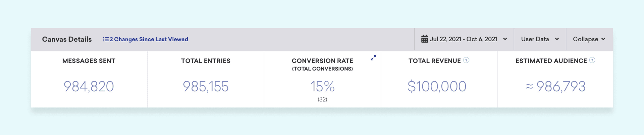This screenshot has height=135, width=644.
Task: Click the calendar icon beside date range
Action: click(425, 39)
